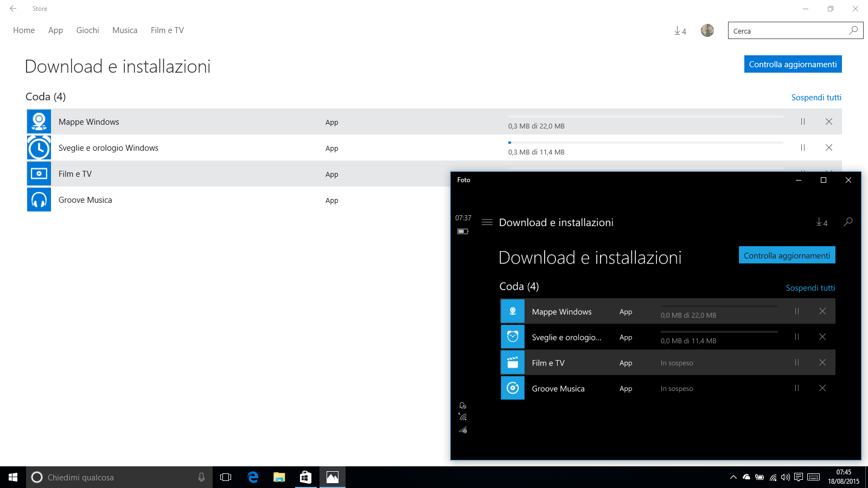Launch Microsoft Edge from taskbar
This screenshot has height=488, width=868.
pyautogui.click(x=253, y=477)
